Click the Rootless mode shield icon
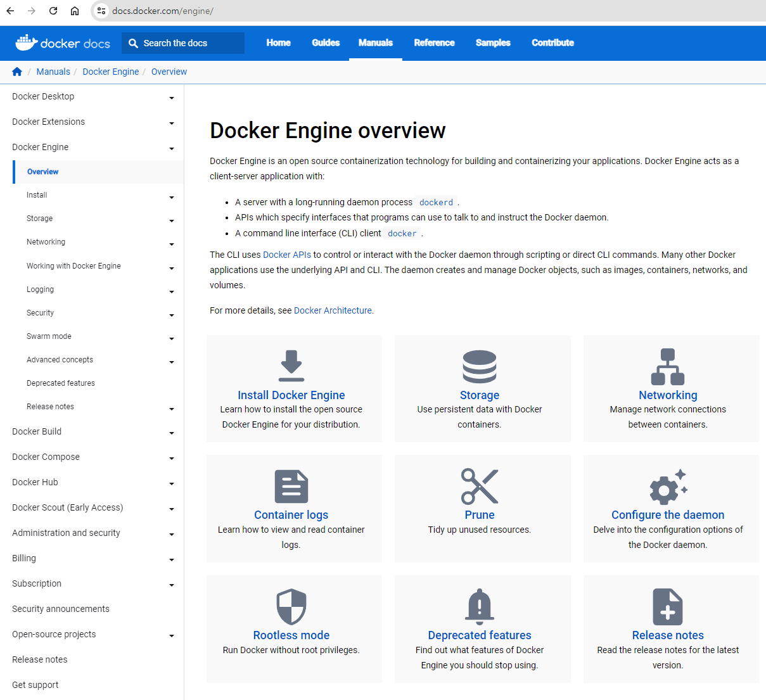766x700 pixels. click(291, 607)
